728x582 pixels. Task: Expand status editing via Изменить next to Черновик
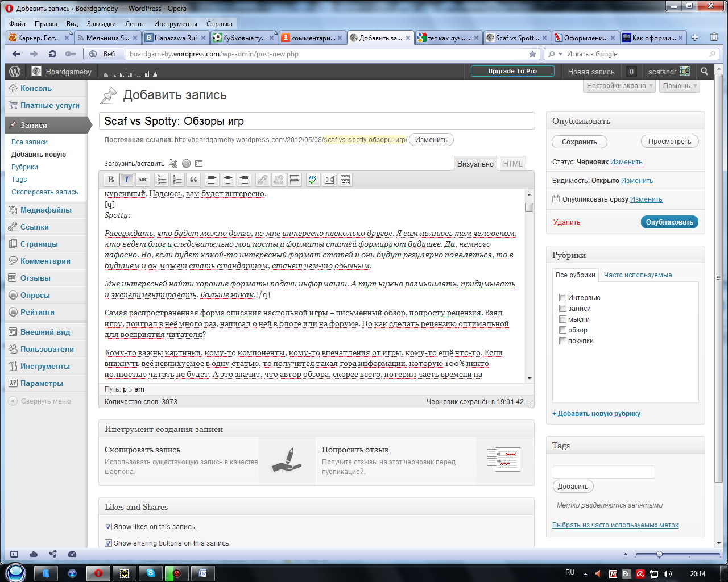pyautogui.click(x=626, y=162)
